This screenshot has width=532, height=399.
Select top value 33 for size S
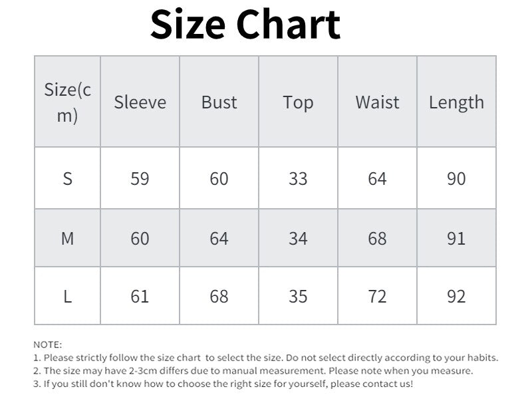(298, 179)
